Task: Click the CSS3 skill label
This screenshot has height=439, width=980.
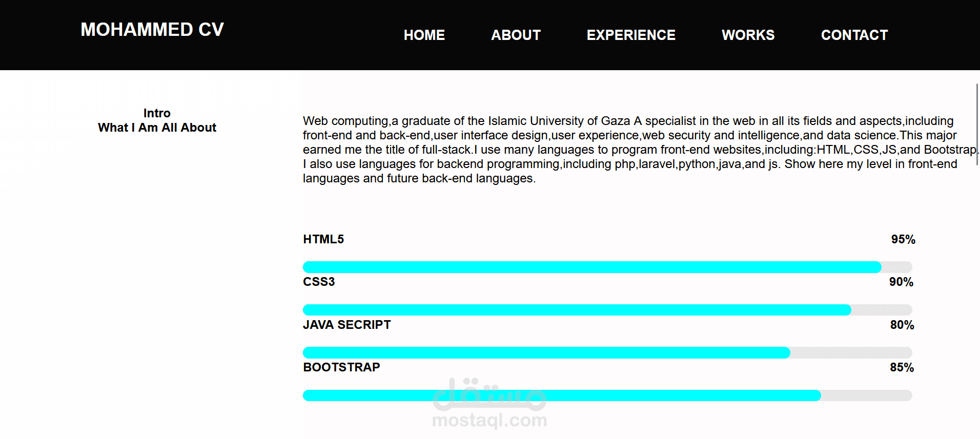Action: tap(319, 282)
